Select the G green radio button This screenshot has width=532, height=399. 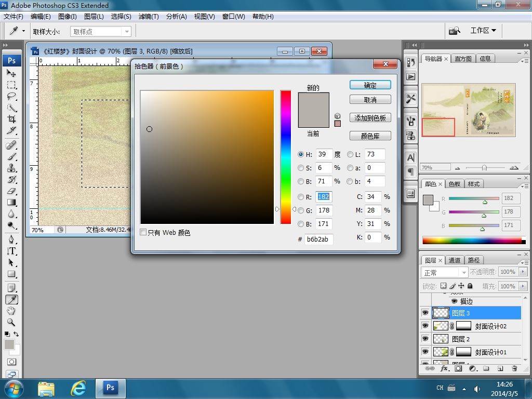(301, 210)
